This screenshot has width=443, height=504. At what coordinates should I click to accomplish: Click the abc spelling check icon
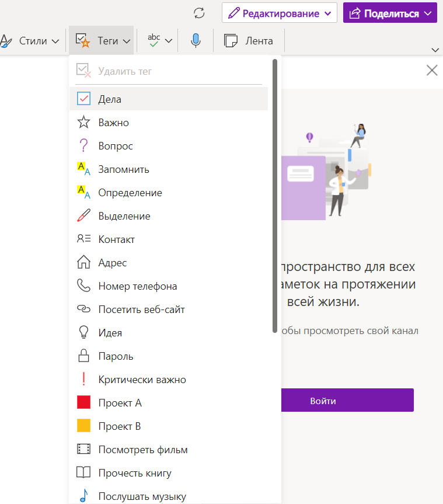[x=154, y=40]
